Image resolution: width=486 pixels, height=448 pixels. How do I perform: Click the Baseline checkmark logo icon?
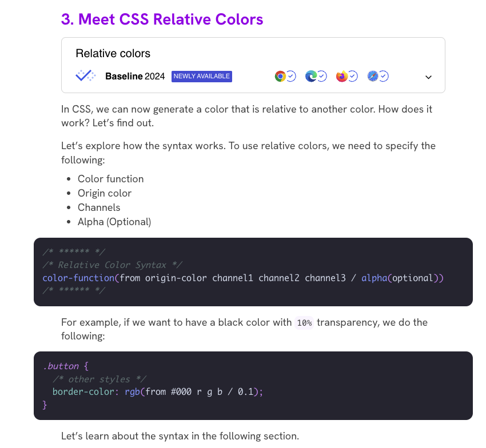tap(86, 76)
